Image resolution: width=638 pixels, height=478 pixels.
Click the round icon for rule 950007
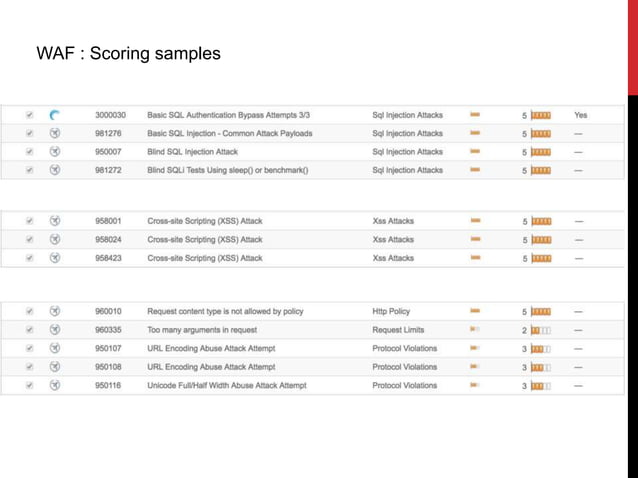coord(56,152)
